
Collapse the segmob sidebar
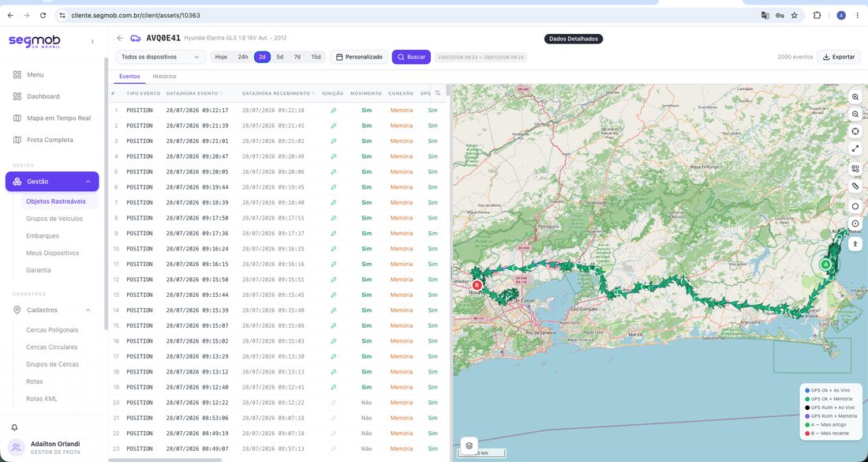[x=92, y=42]
